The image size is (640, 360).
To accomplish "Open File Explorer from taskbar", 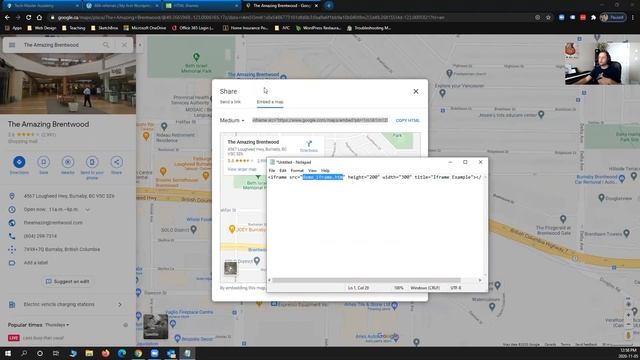I will [89, 353].
